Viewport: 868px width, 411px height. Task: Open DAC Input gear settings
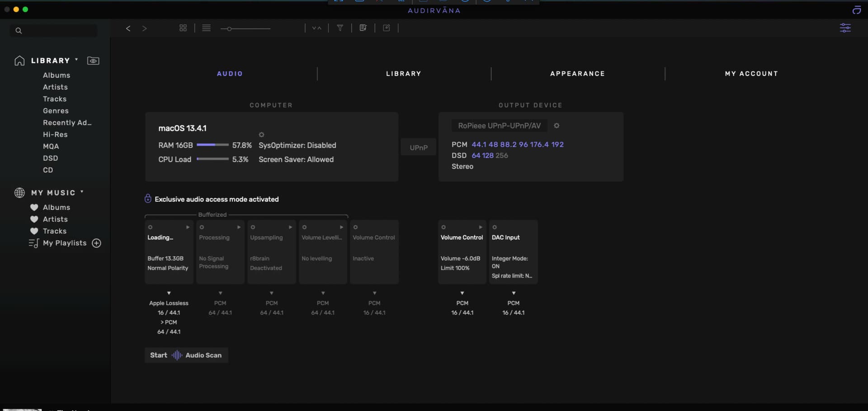coord(495,227)
